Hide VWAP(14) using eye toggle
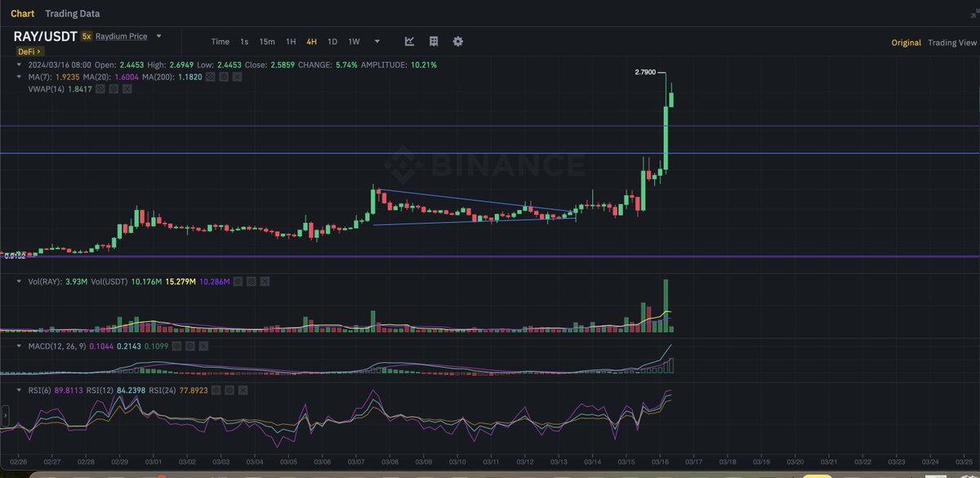 (x=101, y=89)
